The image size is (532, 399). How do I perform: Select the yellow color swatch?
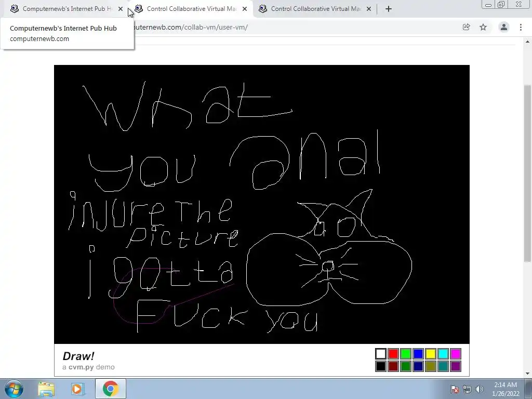[431, 354]
